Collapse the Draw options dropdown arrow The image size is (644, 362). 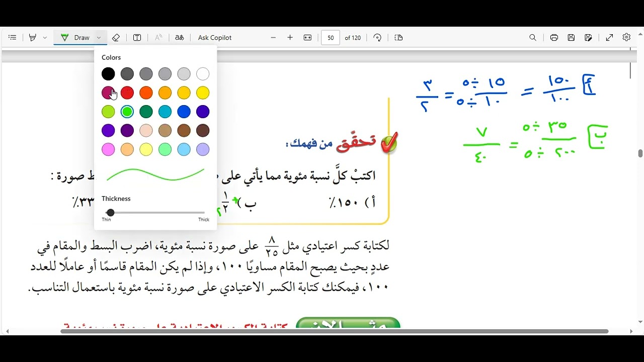[99, 38]
